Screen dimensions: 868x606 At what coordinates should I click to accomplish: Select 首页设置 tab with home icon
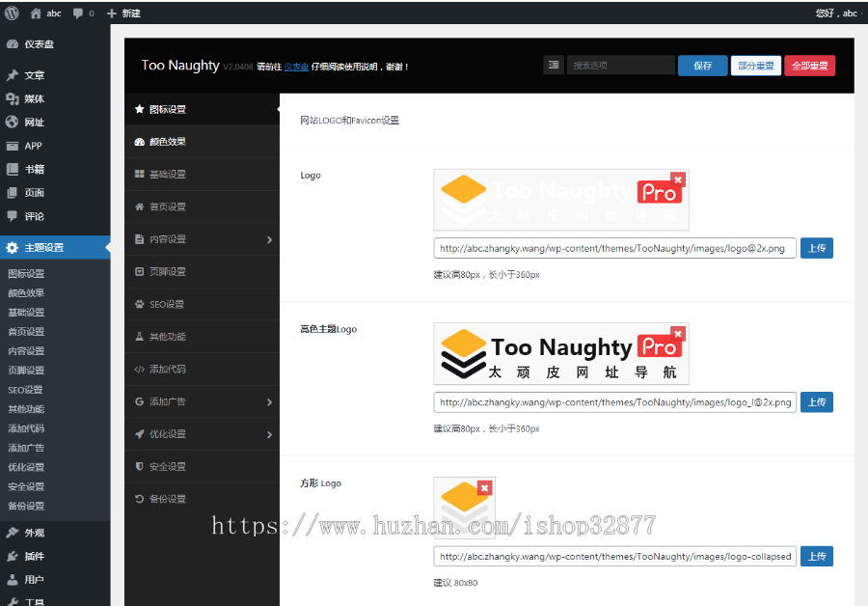(x=203, y=207)
